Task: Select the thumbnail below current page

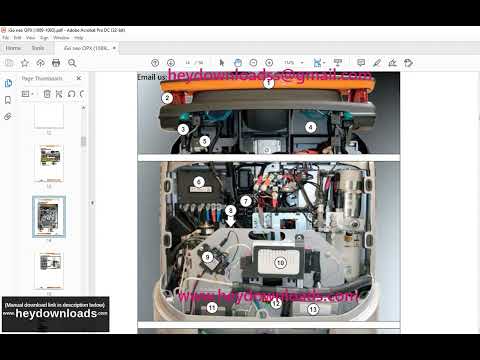Action: coord(49,270)
